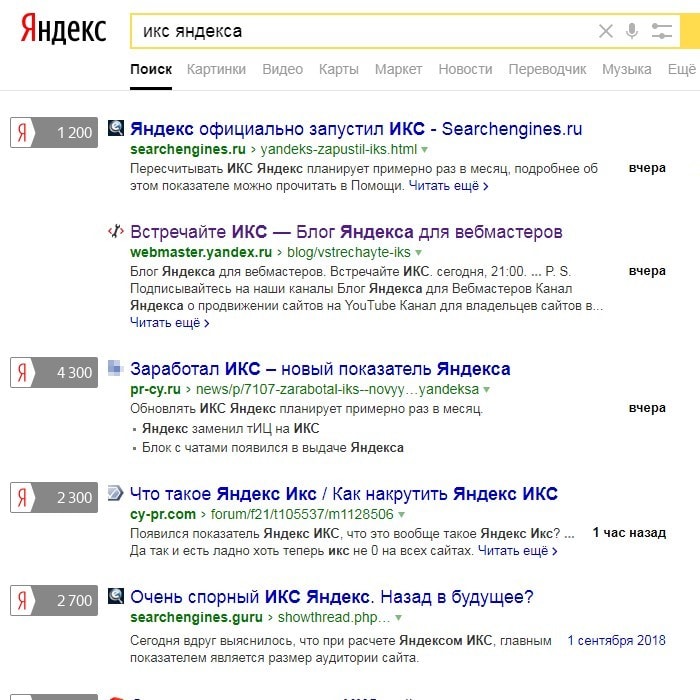Open the Карты tab
The width and height of the screenshot is (700, 700).
click(339, 69)
